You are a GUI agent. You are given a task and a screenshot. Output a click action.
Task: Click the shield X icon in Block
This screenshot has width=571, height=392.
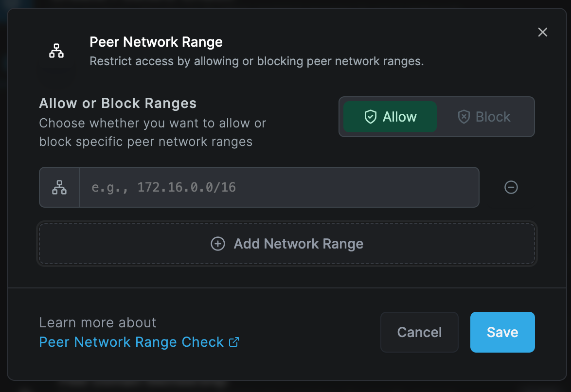[464, 117]
